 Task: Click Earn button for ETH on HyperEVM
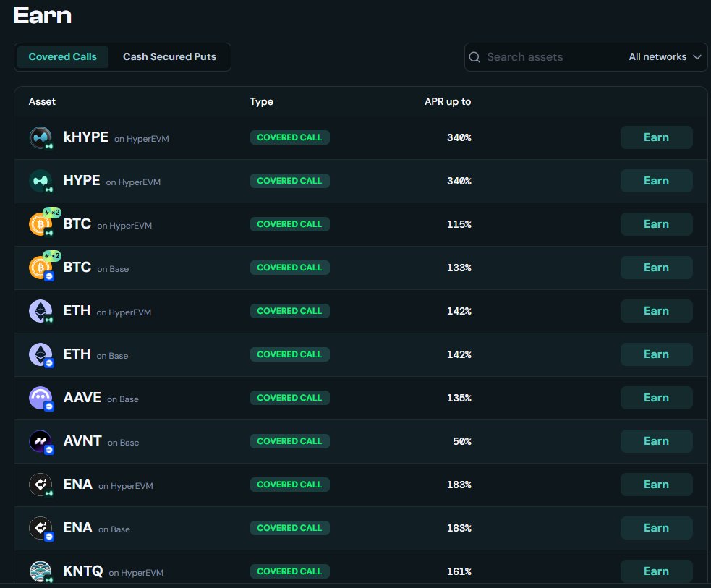pyautogui.click(x=656, y=311)
